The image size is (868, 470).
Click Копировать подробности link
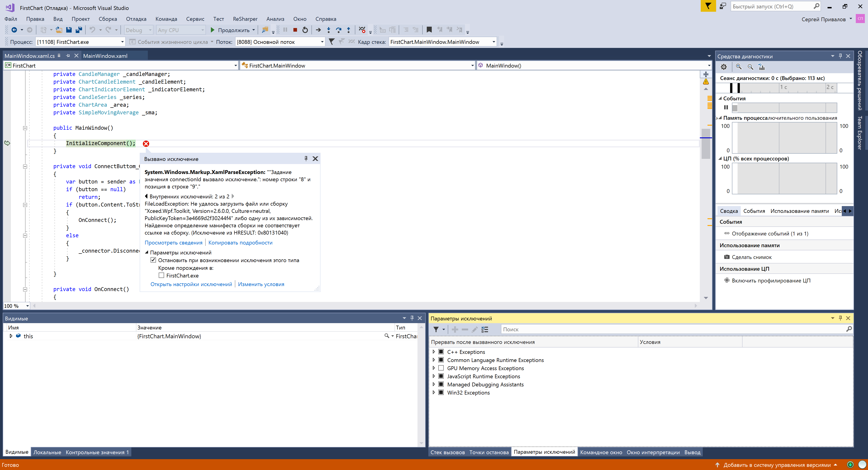click(240, 243)
